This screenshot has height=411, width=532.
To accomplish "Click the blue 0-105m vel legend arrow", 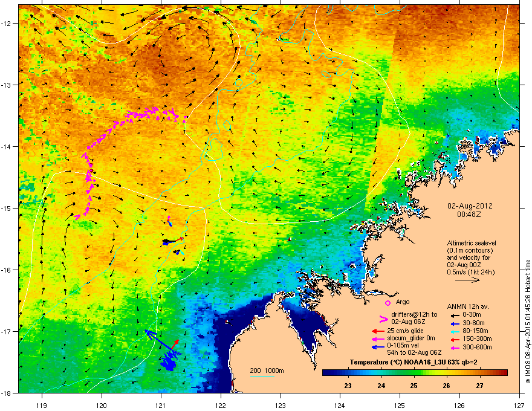I will [378, 347].
